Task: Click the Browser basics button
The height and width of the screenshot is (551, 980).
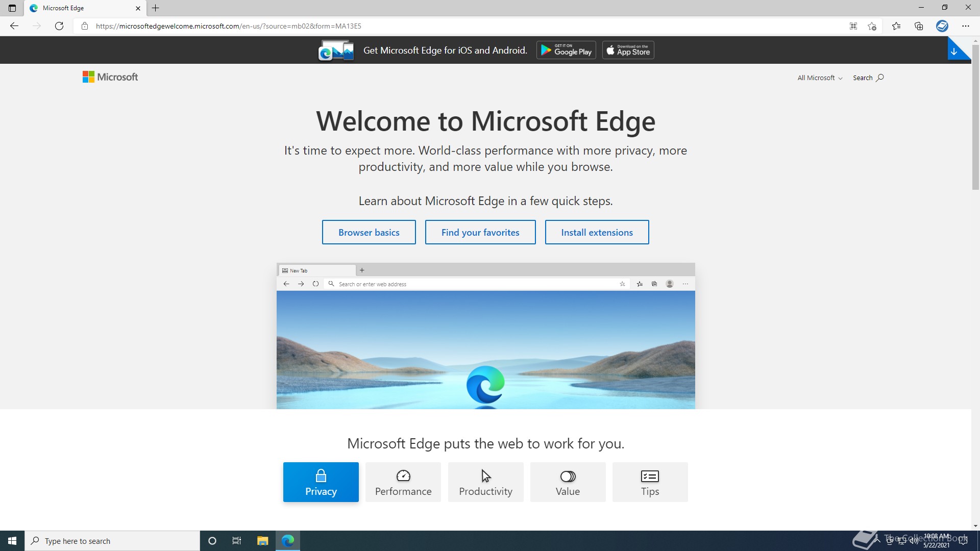Action: click(369, 233)
